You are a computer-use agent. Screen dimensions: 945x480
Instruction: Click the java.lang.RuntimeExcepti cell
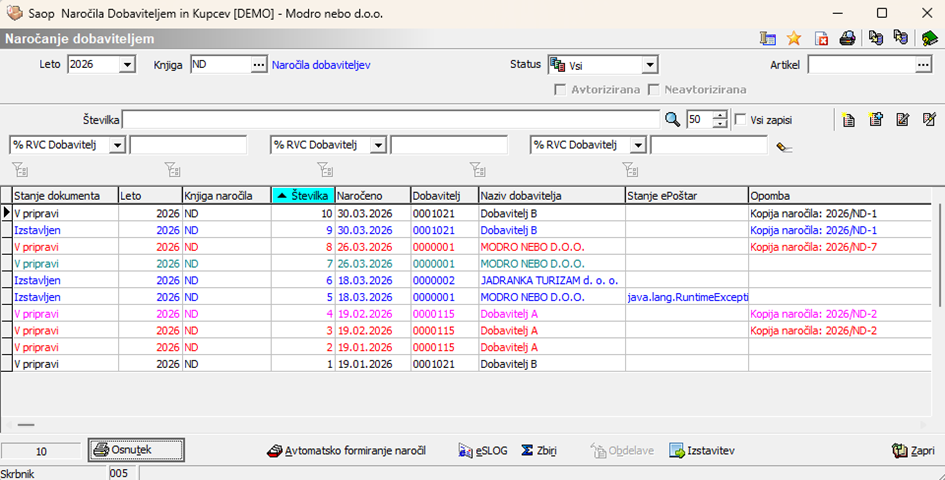coord(687,297)
